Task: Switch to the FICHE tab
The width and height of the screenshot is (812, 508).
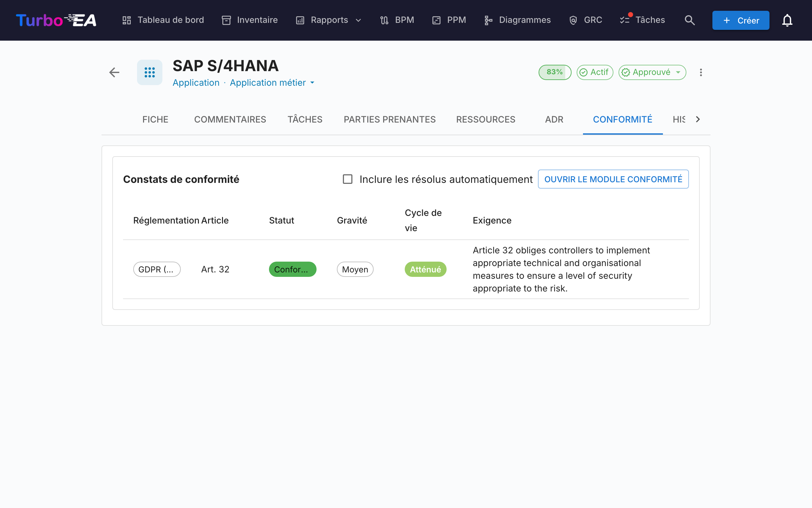Action: pyautogui.click(x=155, y=119)
